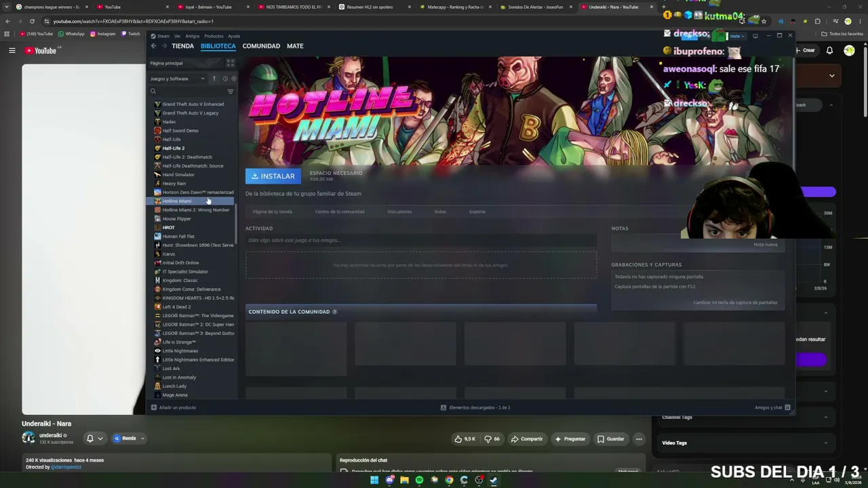The height and width of the screenshot is (488, 868).
Task: Open the Ver menu in Steam
Action: pyautogui.click(x=178, y=36)
